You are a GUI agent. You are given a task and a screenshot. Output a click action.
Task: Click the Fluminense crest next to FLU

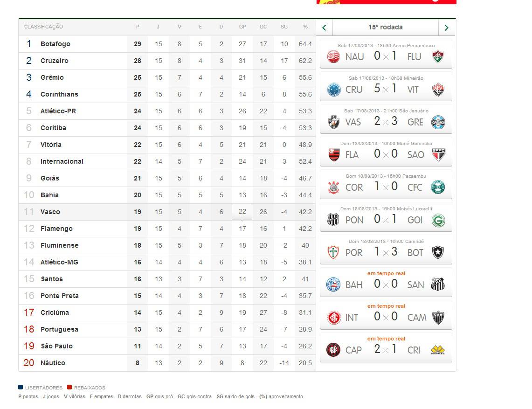pos(438,56)
